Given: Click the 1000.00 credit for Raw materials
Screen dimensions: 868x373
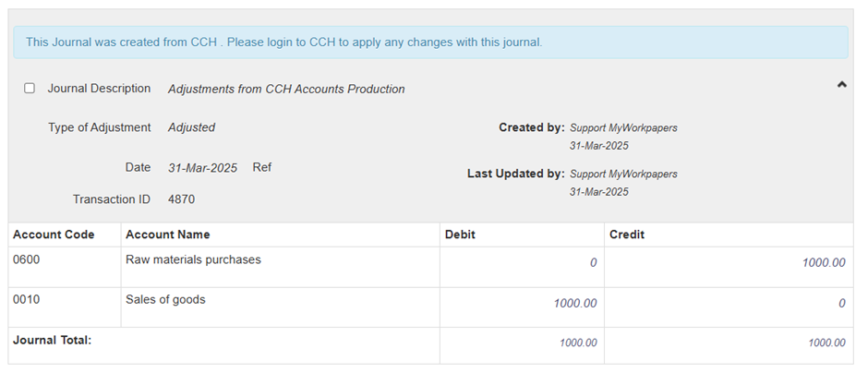Looking at the screenshot, I should coord(822,263).
